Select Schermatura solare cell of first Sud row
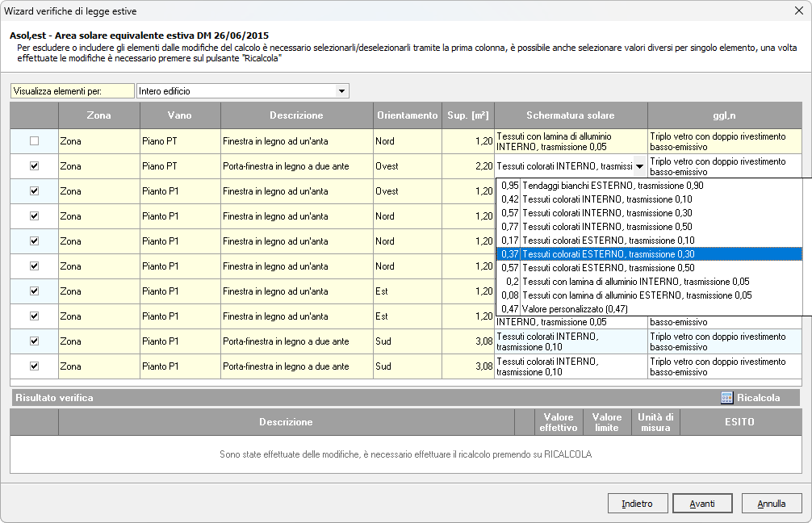Viewport: 812px width, 523px height. pyautogui.click(x=571, y=341)
